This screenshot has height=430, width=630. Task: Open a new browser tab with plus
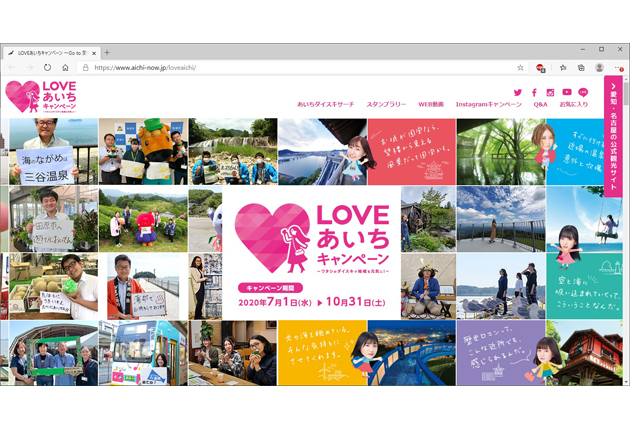(107, 52)
